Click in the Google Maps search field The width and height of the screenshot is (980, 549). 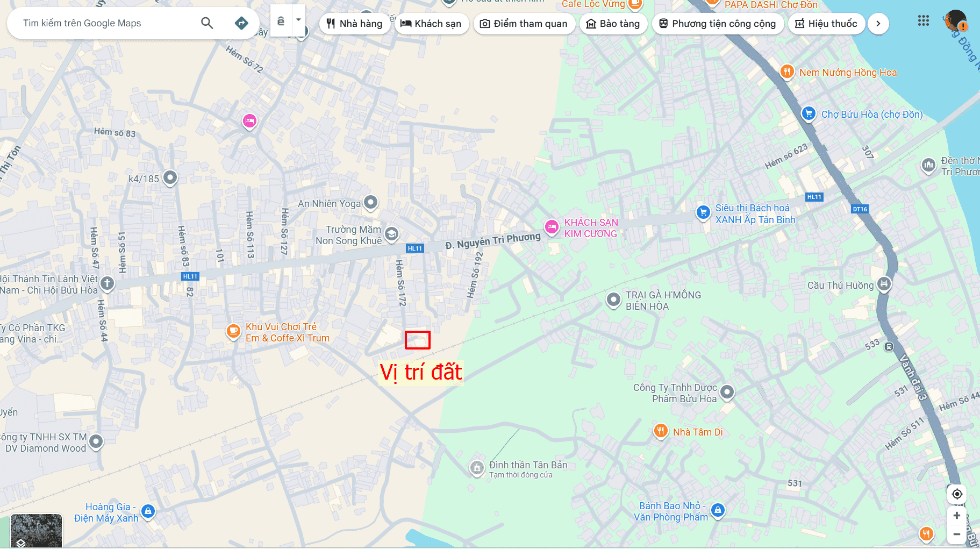[x=108, y=23]
